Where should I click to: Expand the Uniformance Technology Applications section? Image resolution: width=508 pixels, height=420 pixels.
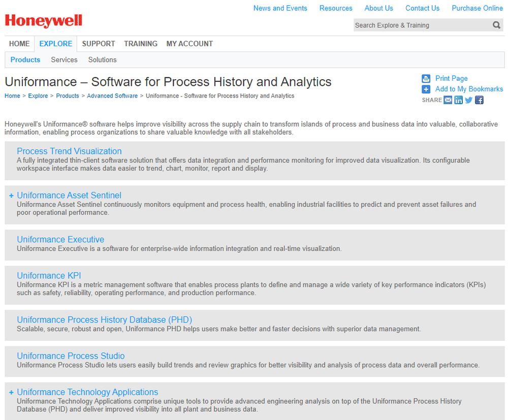tap(11, 392)
